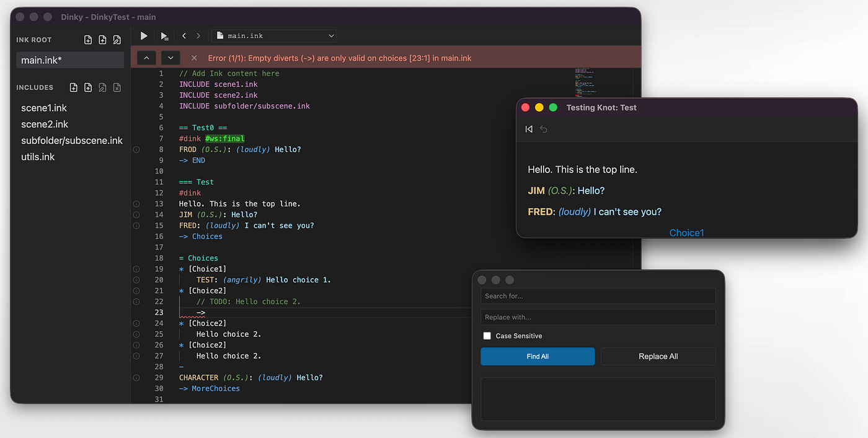Focus the 'Search for...' input field

(598, 296)
